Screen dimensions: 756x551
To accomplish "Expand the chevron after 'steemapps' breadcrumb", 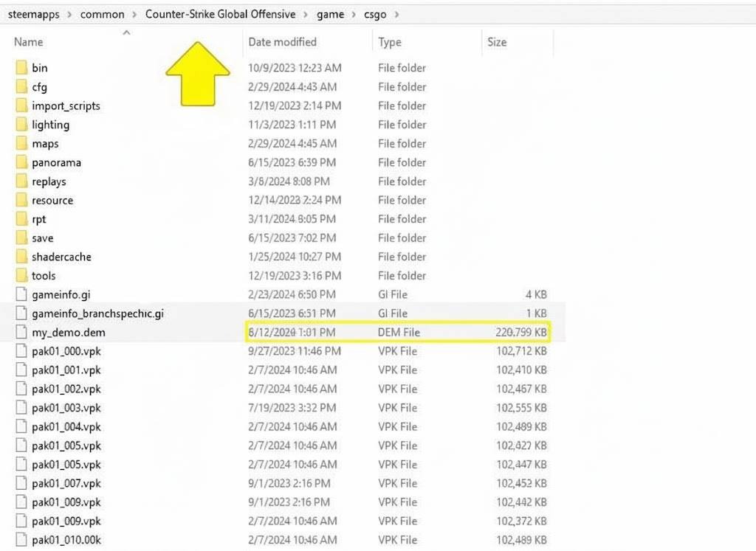I will (70, 14).
